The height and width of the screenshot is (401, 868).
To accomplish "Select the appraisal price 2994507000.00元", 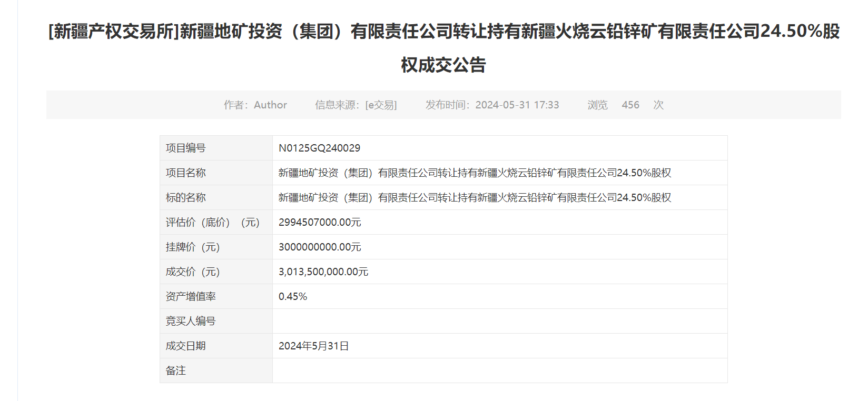I will (x=320, y=222).
